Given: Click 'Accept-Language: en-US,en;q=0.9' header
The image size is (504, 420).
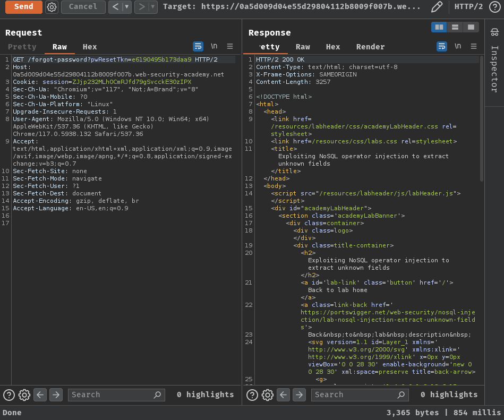Looking at the screenshot, I should 71,209.
